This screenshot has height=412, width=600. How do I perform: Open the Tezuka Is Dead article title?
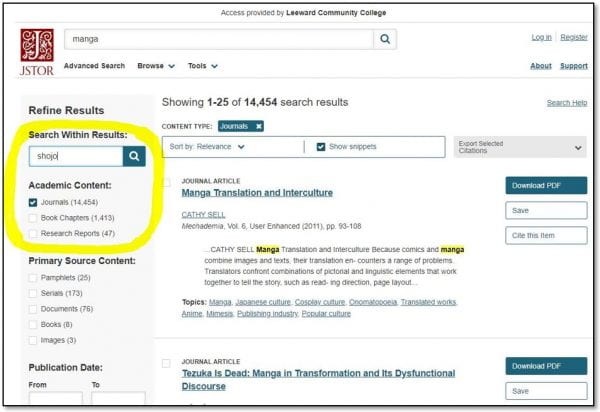[x=318, y=379]
